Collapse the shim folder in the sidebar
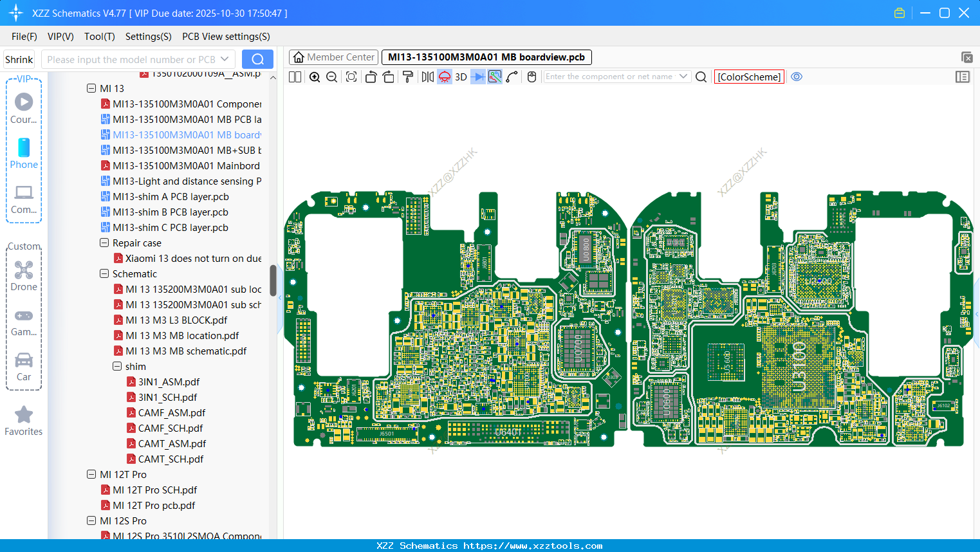Image resolution: width=980 pixels, height=552 pixels. 117,366
